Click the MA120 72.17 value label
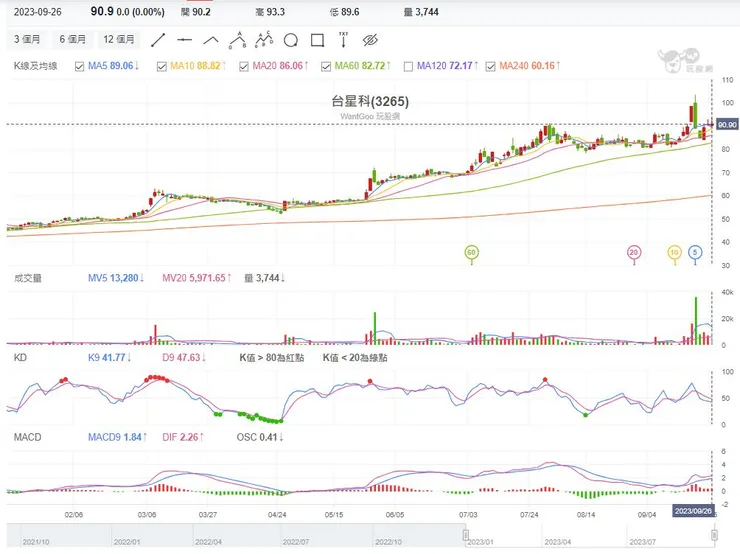Screen dimensions: 740x554 (x=447, y=66)
